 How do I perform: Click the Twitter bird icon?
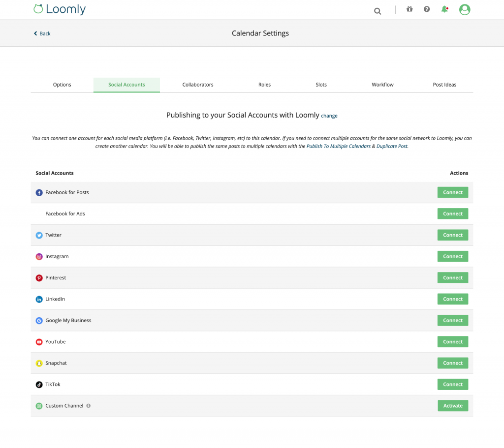39,235
